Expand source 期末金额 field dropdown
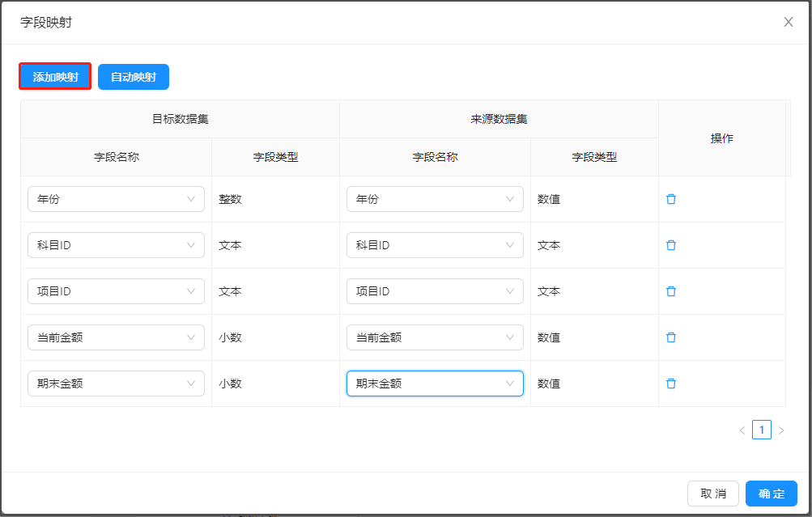812x517 pixels. tap(435, 384)
